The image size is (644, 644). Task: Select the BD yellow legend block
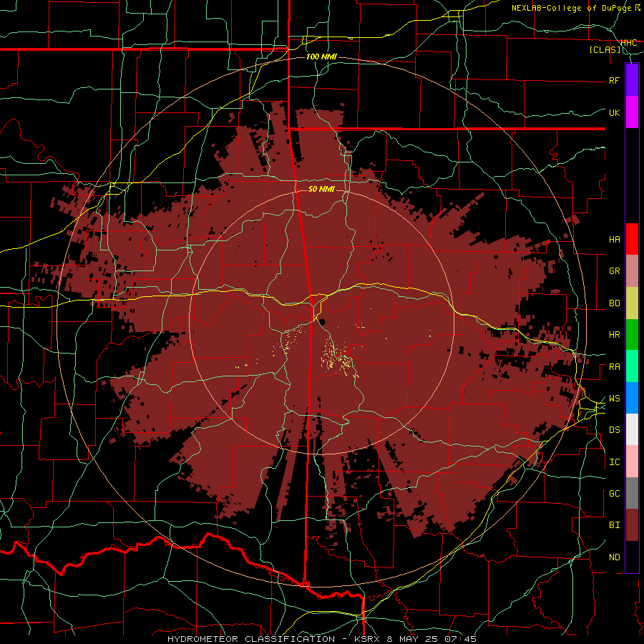click(x=632, y=303)
